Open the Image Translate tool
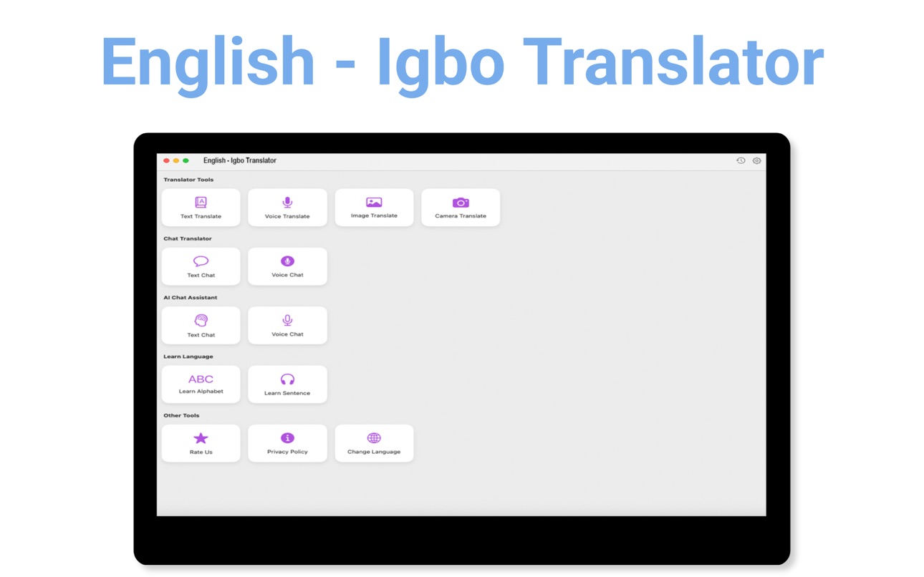924x577 pixels. 374,208
